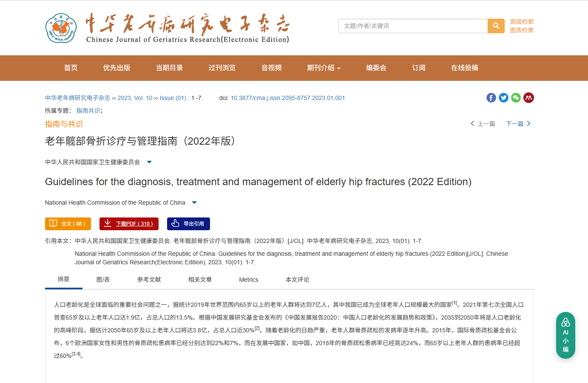Export citation with 导出引用 button
This screenshot has width=588, height=383.
[x=188, y=224]
